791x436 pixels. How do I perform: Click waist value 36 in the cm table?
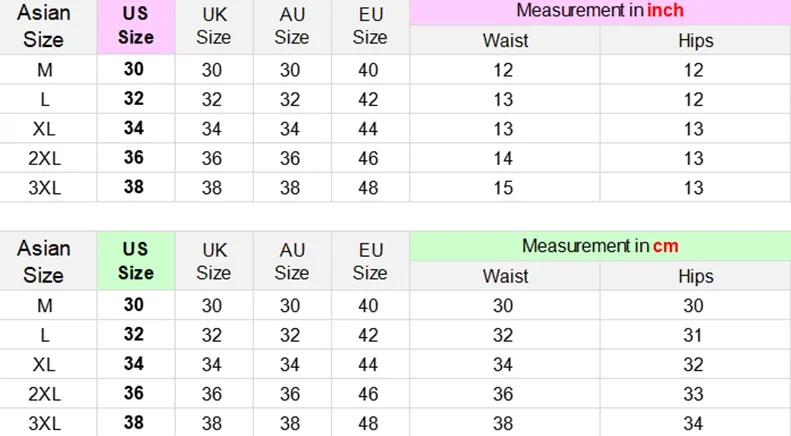pos(503,393)
